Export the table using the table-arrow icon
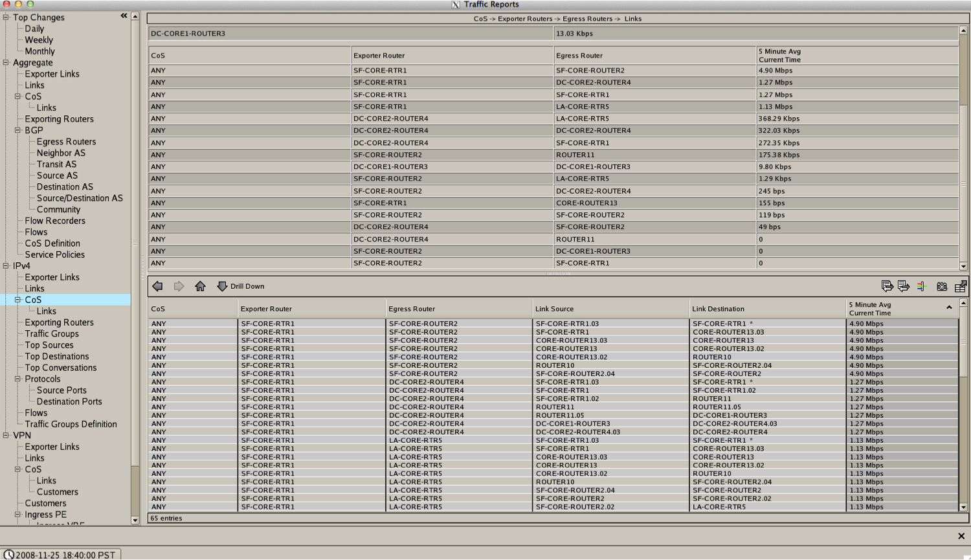Viewport: 971px width, 560px height. [961, 286]
